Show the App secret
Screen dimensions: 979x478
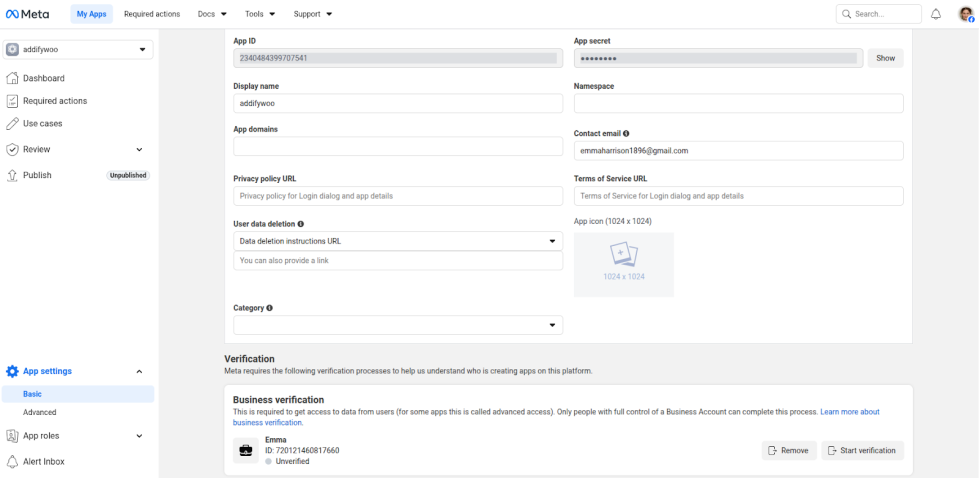[885, 58]
